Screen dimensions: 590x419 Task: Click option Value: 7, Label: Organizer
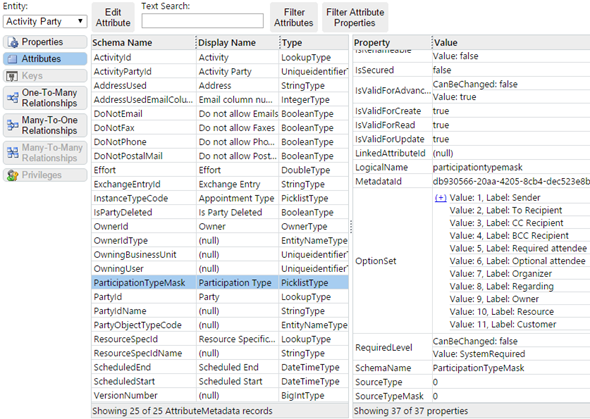tap(500, 273)
